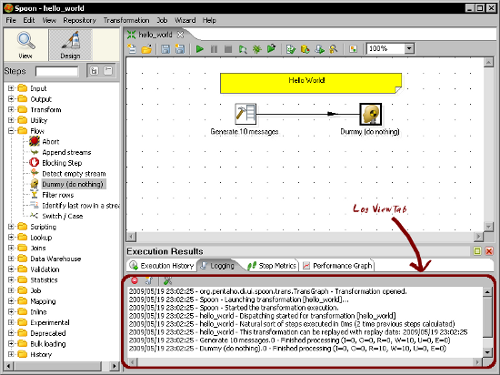
Task: Select the Abort step
Action: [x=51, y=142]
